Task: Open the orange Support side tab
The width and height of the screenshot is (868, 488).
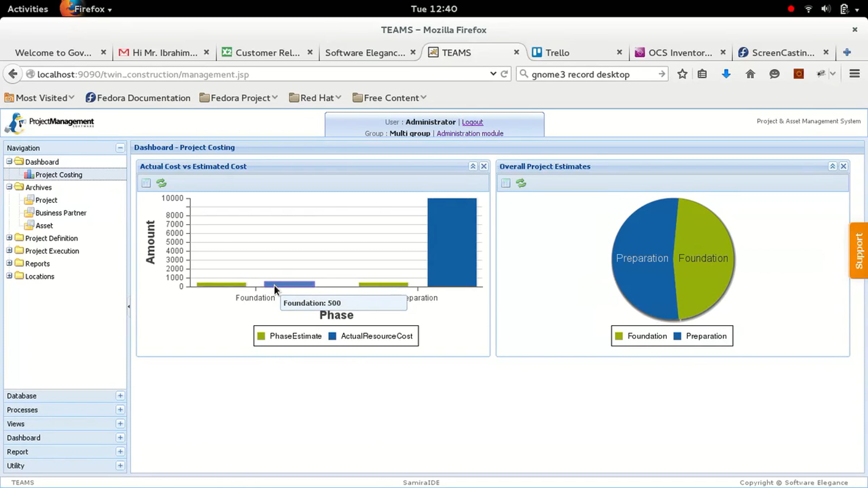Action: (x=859, y=251)
